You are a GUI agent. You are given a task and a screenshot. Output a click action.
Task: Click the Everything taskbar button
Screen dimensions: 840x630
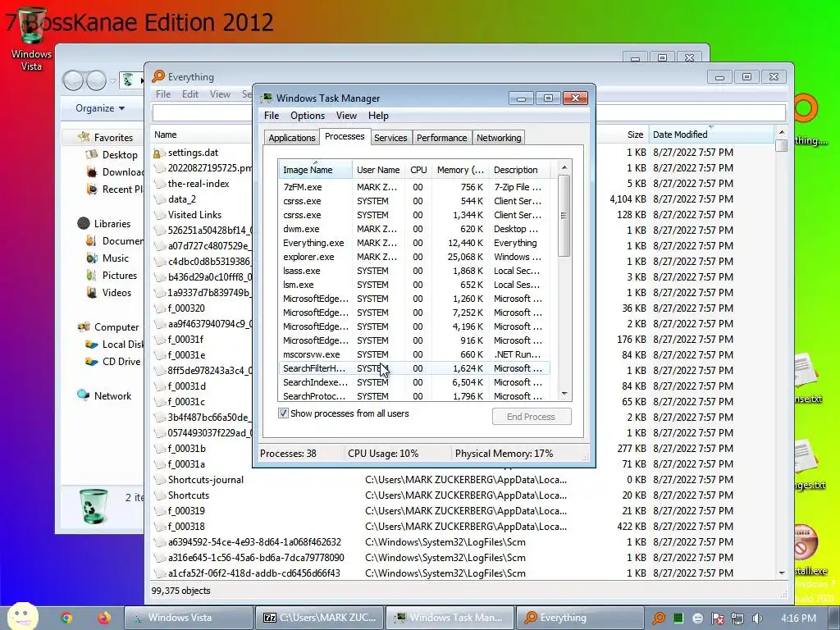pyautogui.click(x=580, y=618)
